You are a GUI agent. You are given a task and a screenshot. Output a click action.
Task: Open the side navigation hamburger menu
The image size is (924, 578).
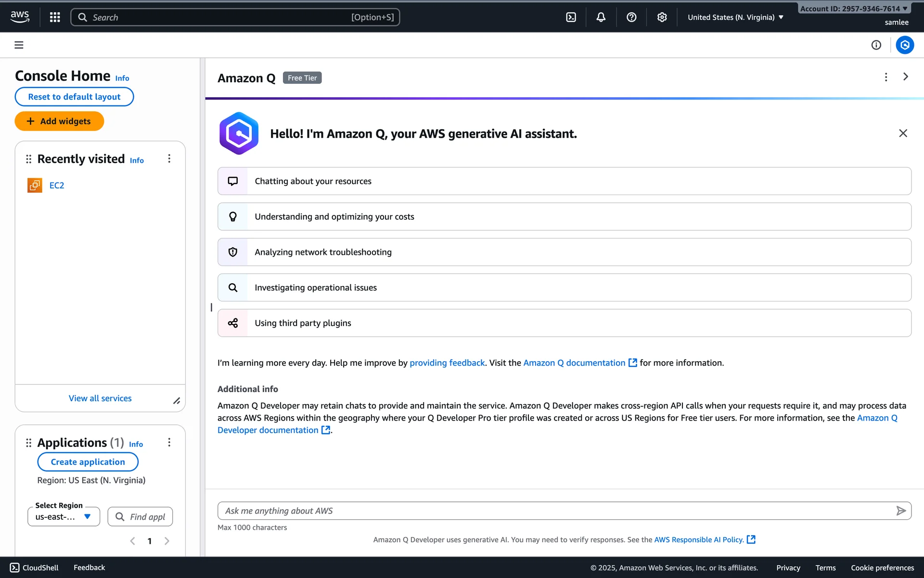point(19,45)
